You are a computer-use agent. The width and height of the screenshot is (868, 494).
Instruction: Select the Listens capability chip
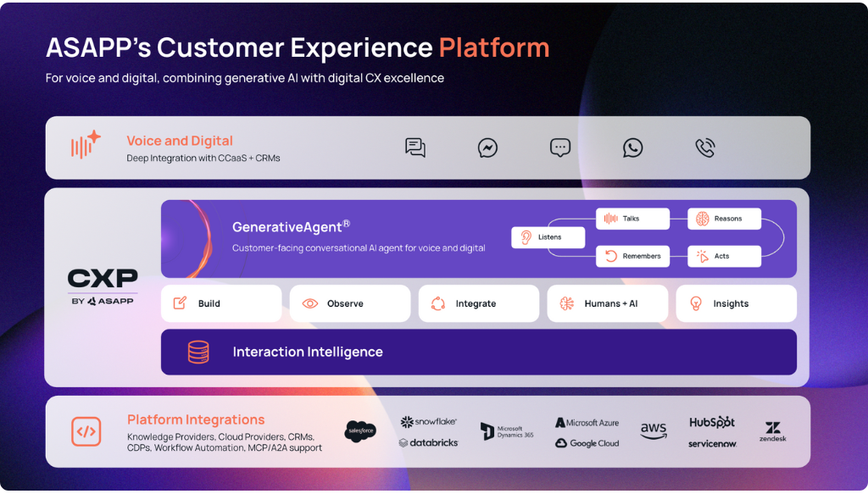[x=548, y=237]
